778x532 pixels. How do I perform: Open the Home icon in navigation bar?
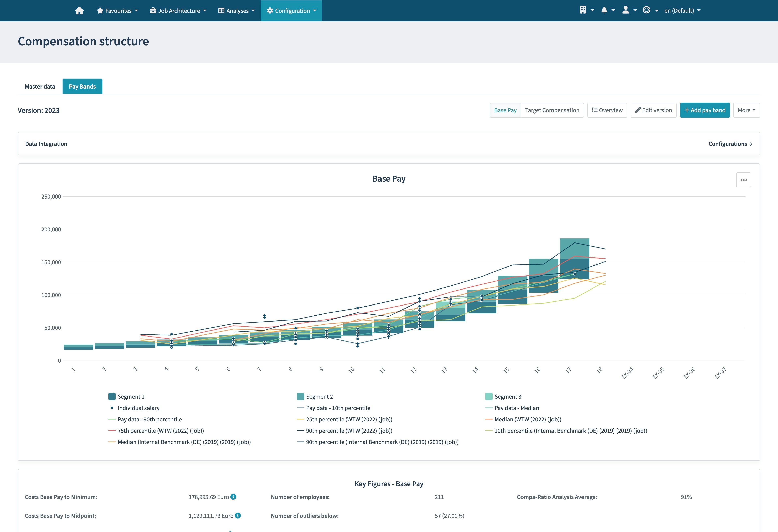[79, 10]
